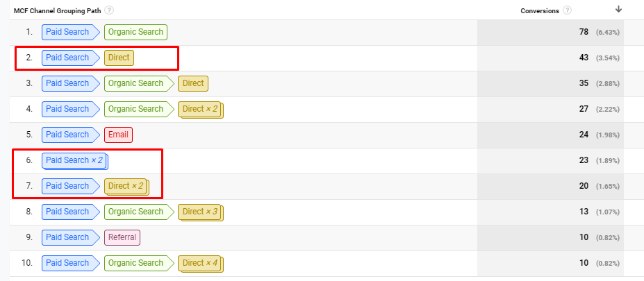Click the descending sort arrow icon
The height and width of the screenshot is (281, 644).
click(618, 9)
